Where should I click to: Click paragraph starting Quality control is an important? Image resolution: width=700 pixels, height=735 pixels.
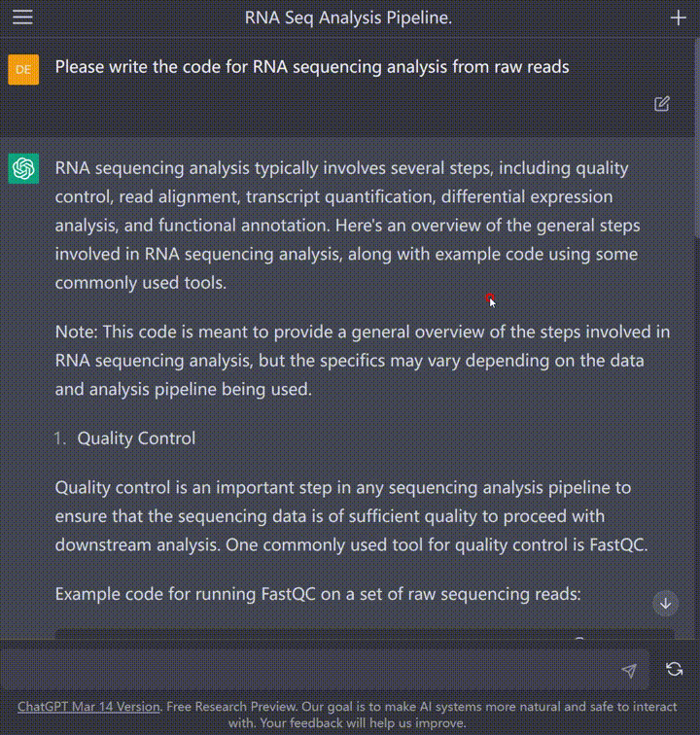351,516
